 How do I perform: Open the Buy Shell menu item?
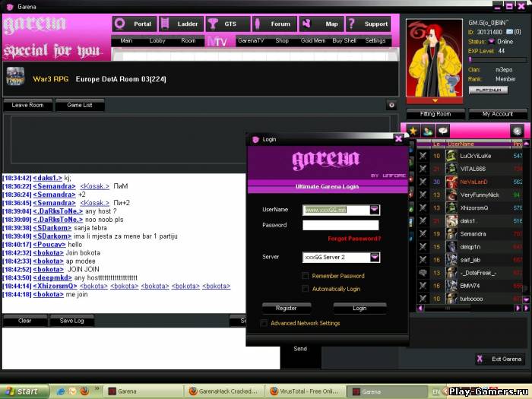coord(344,41)
